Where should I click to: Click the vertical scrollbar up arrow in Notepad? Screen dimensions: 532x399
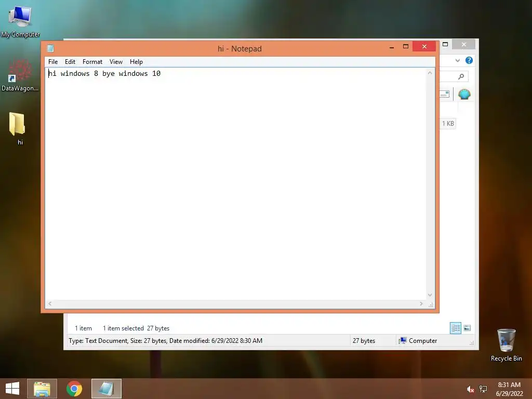coord(430,73)
